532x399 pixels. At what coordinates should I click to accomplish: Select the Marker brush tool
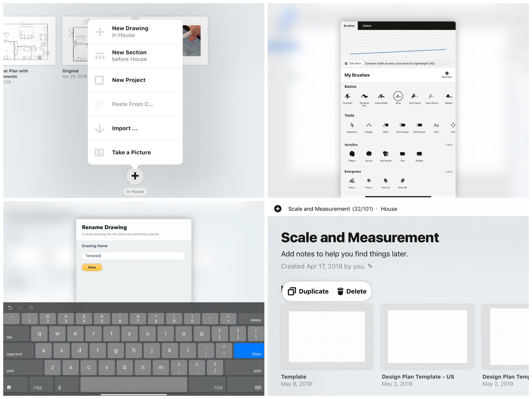coord(448,97)
